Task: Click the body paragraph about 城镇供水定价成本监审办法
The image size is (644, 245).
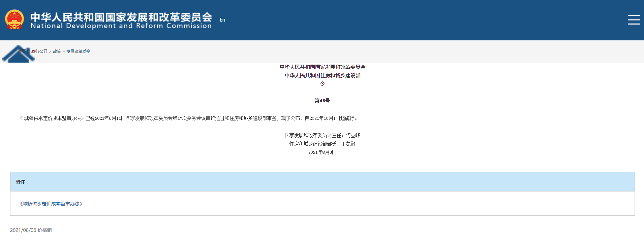Action: pos(189,118)
